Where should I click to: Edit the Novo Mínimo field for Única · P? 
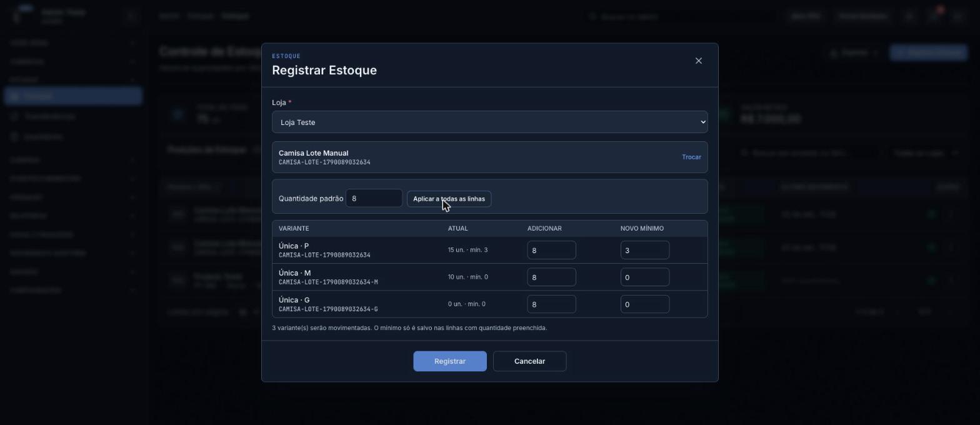click(644, 250)
